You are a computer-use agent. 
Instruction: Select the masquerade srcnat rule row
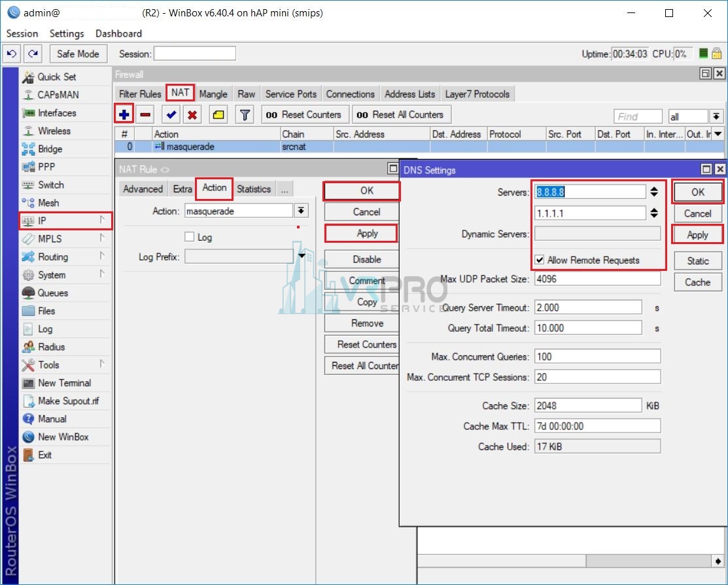[420, 147]
